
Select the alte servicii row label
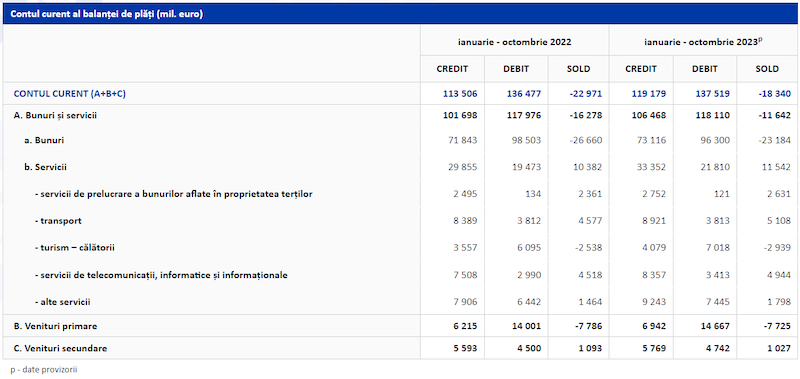point(63,302)
